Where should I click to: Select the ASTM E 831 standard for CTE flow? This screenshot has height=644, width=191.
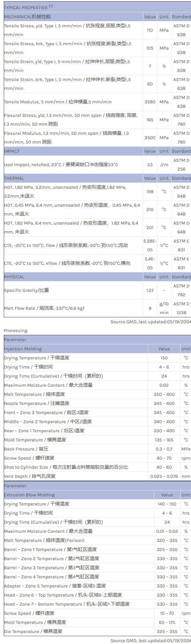[x=181, y=245]
